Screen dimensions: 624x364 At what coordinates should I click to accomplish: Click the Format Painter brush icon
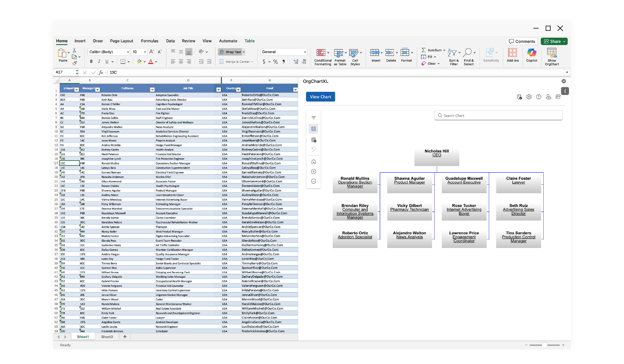(74, 63)
